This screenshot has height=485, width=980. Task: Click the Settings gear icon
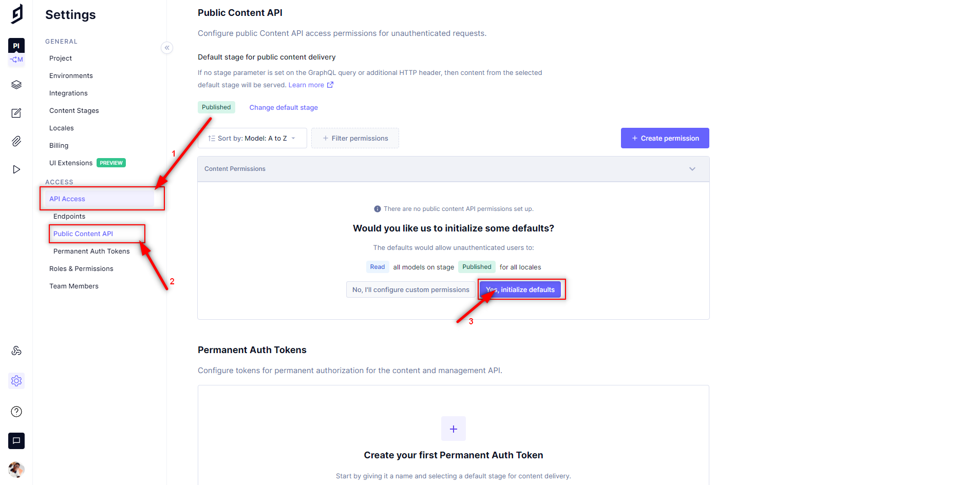coord(16,381)
